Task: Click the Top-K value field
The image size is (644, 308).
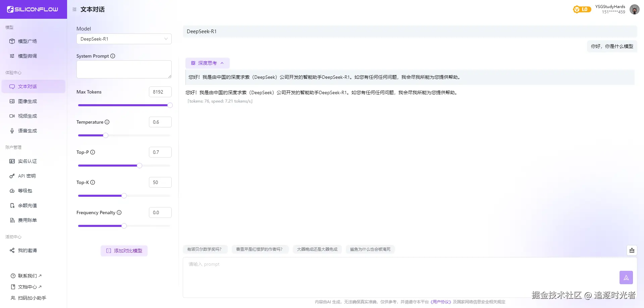Action: [x=160, y=182]
